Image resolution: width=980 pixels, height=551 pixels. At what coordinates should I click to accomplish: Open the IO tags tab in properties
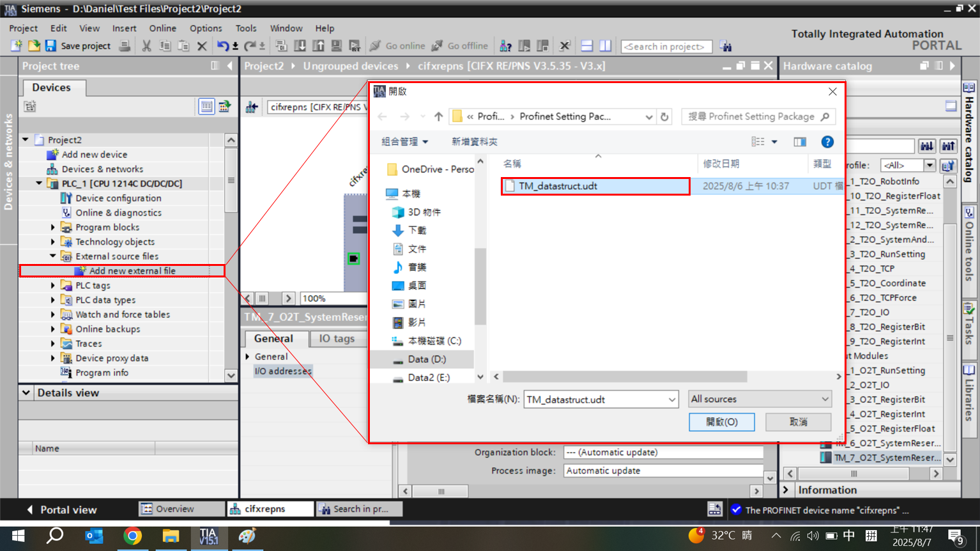tap(337, 339)
